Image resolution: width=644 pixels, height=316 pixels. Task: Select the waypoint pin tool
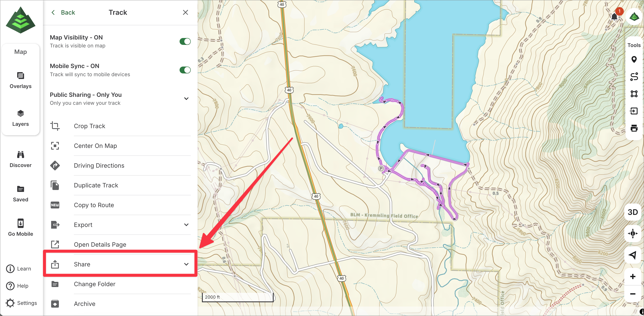pos(633,59)
